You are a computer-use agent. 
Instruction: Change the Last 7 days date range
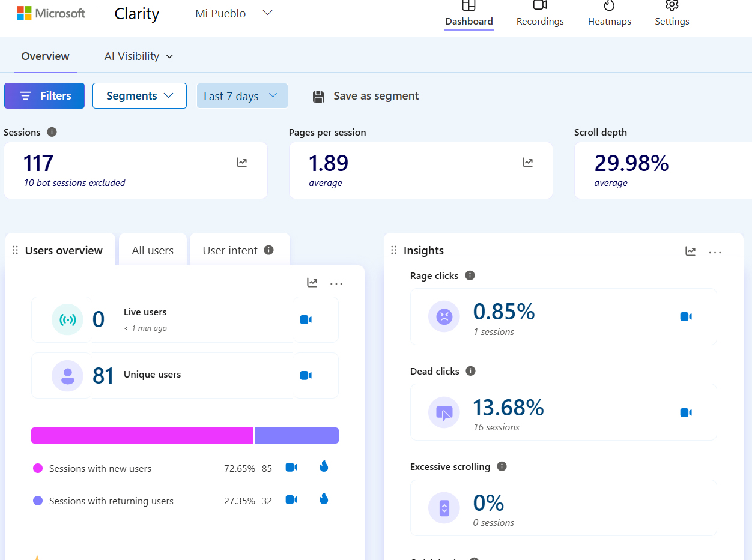pyautogui.click(x=242, y=96)
